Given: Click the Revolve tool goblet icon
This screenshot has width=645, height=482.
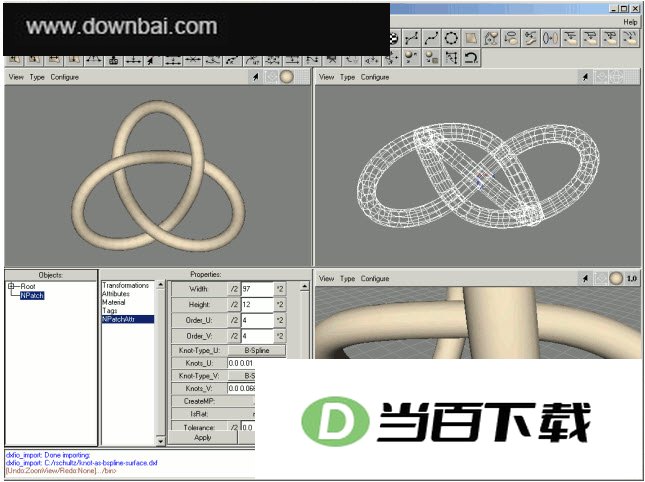Looking at the screenshot, I should 491,39.
